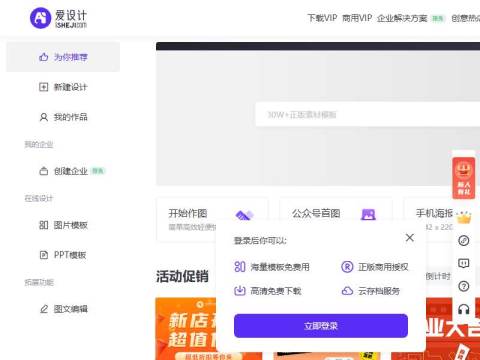Open PPT模板 in the sidebar
Image resolution: width=480 pixels, height=360 pixels.
[x=63, y=255]
